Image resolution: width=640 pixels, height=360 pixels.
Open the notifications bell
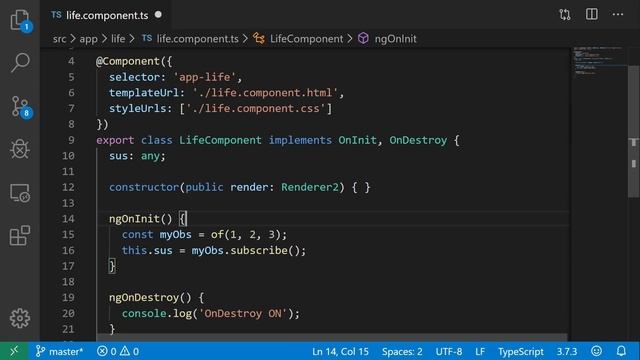pos(621,351)
